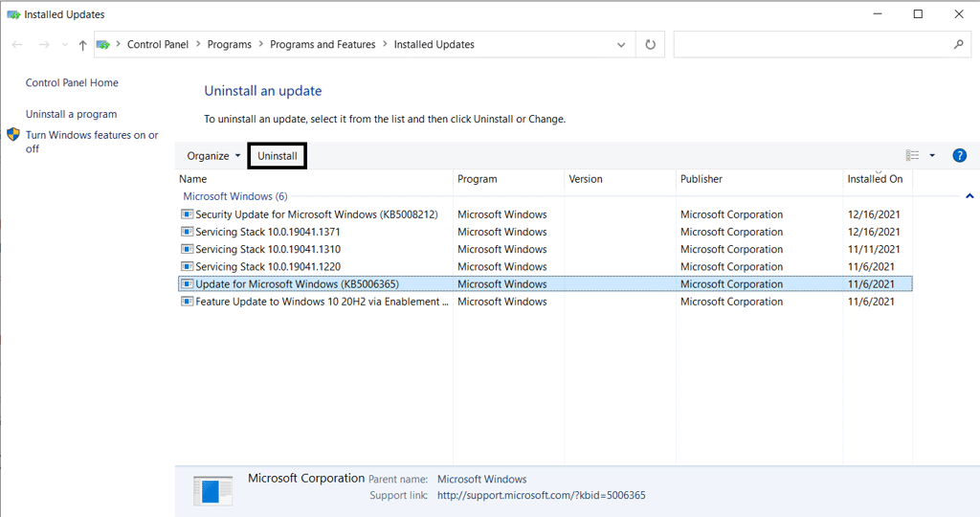Click the Uninstall button
The height and width of the screenshot is (517, 980).
(x=278, y=156)
